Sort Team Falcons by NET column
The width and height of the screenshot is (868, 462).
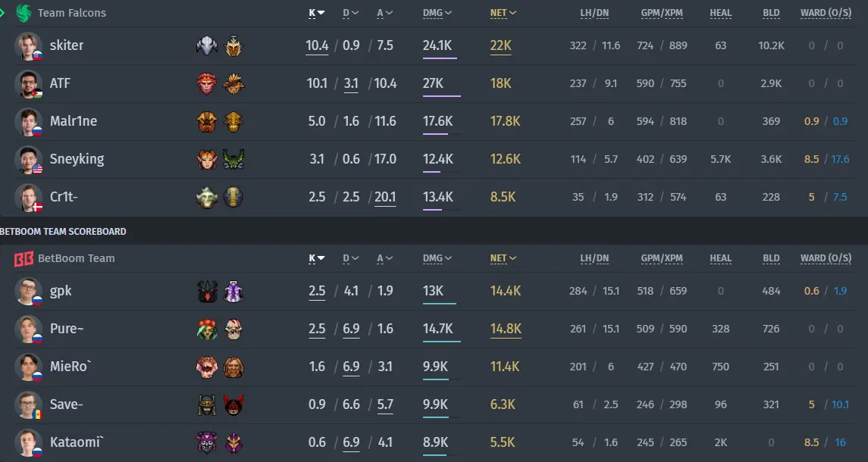[x=503, y=13]
